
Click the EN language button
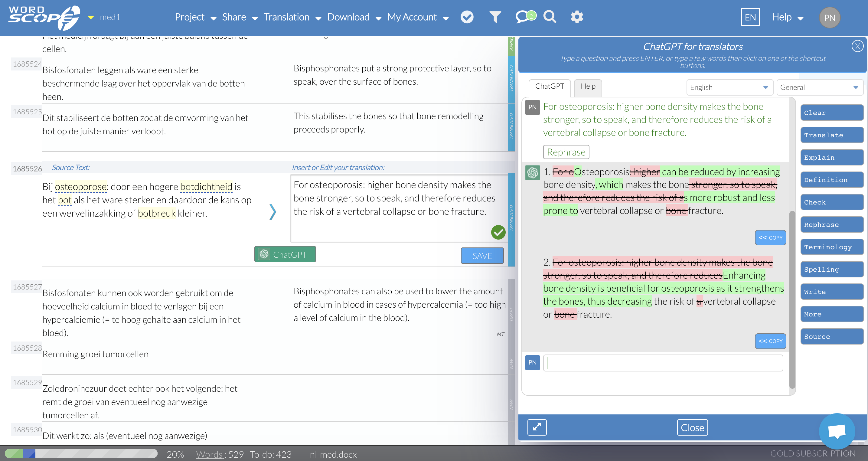(x=750, y=17)
